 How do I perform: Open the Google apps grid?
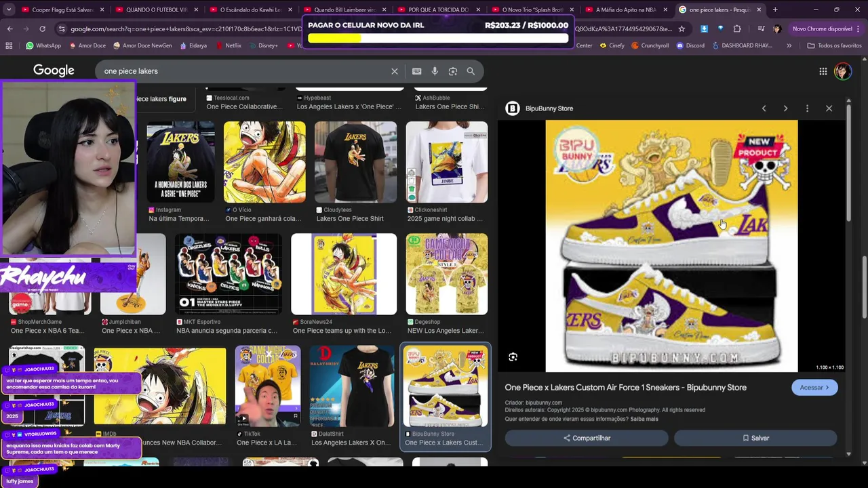pyautogui.click(x=823, y=71)
